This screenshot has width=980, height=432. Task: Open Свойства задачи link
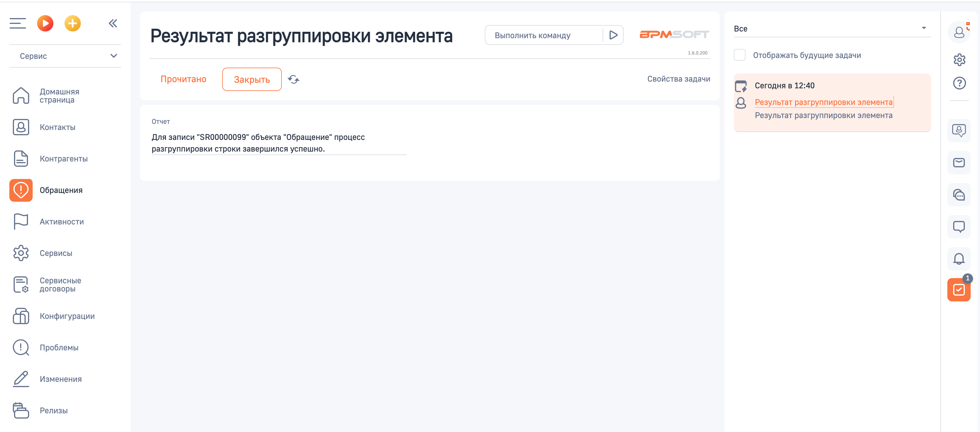[x=679, y=79]
